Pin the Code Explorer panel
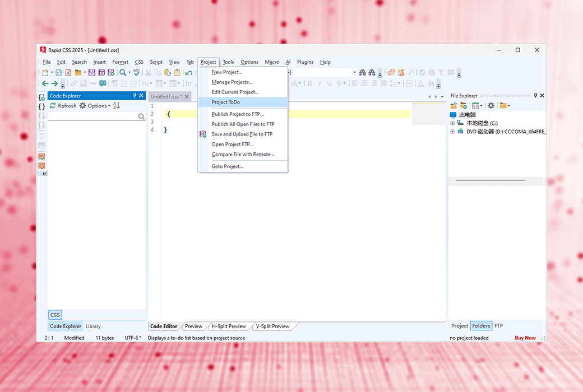This screenshot has height=392, width=583. pos(135,96)
